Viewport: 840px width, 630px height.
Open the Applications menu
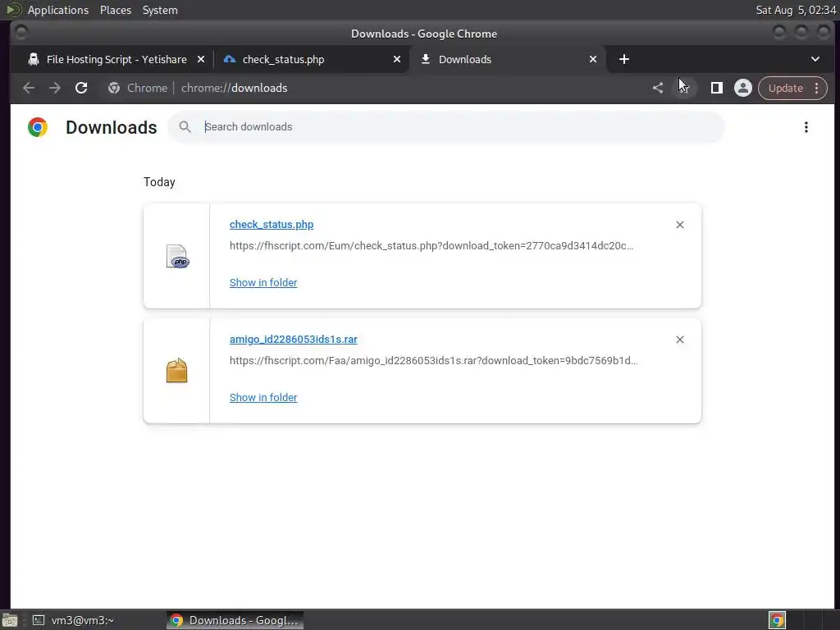(58, 10)
